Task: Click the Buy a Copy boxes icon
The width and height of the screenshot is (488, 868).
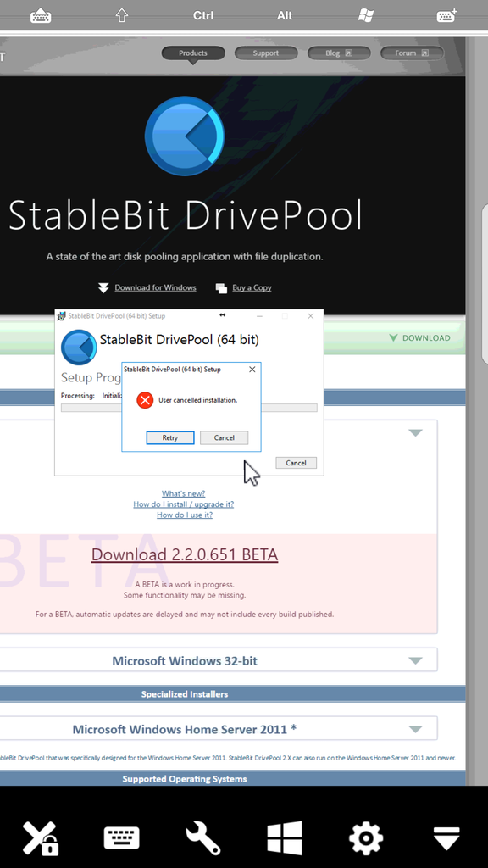Action: 221,288
